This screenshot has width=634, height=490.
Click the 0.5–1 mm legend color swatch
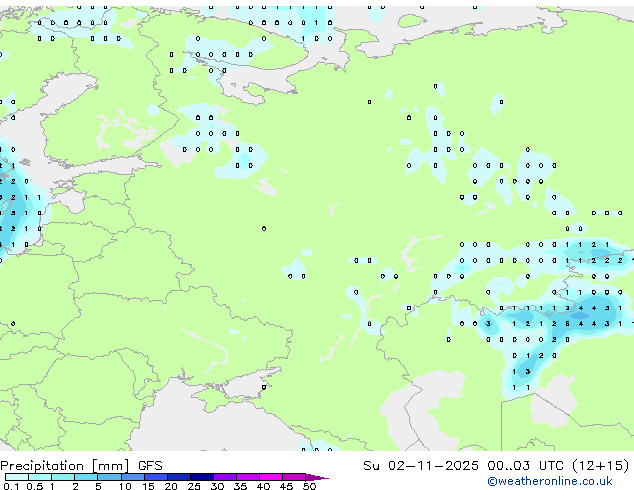(x=40, y=477)
